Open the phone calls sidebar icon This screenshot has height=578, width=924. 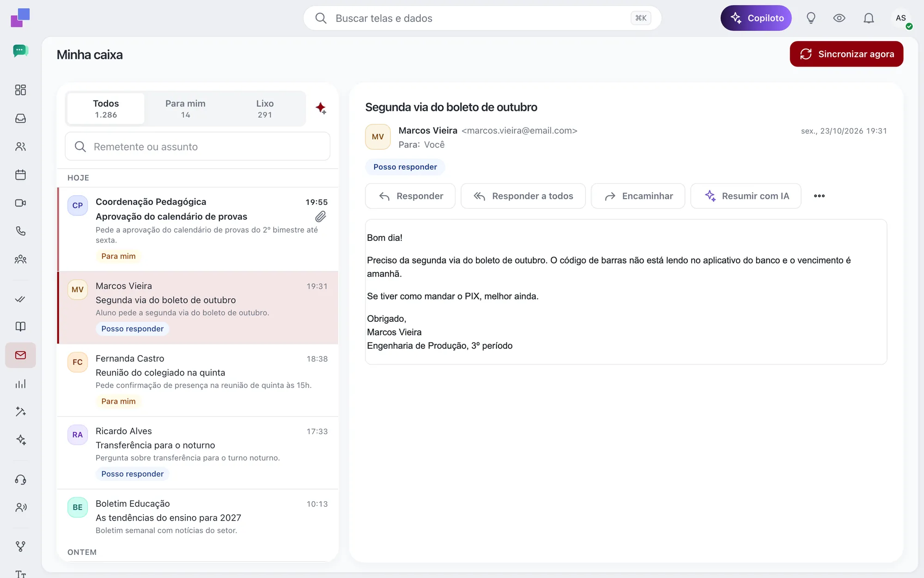pos(20,231)
